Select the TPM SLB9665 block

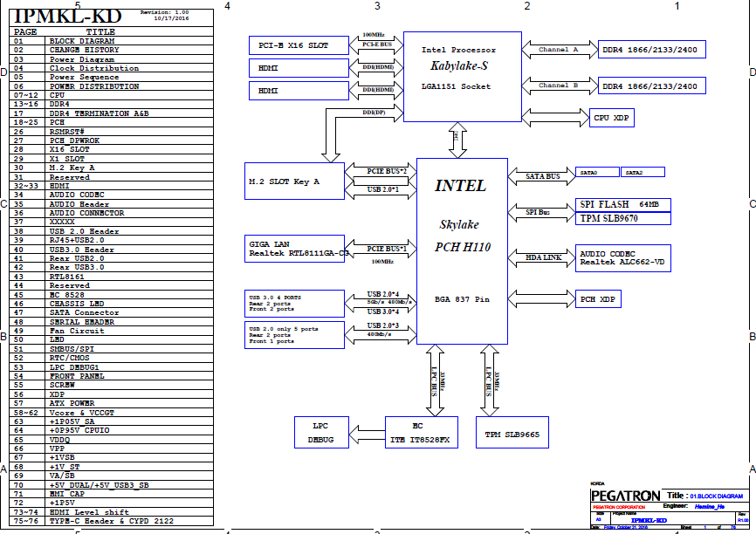[512, 433]
